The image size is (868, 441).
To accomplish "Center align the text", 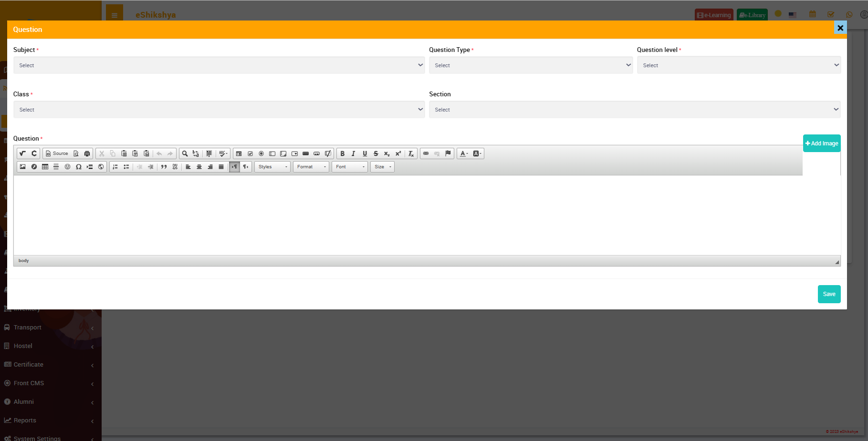I will point(199,167).
